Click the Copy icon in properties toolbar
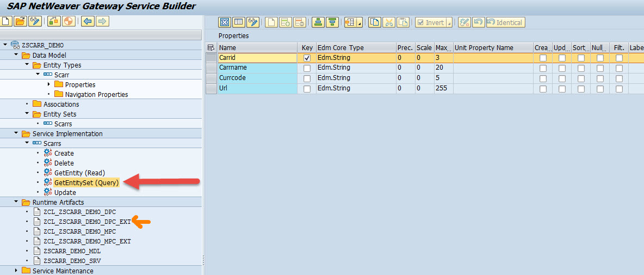644x275 pixels. point(375,23)
